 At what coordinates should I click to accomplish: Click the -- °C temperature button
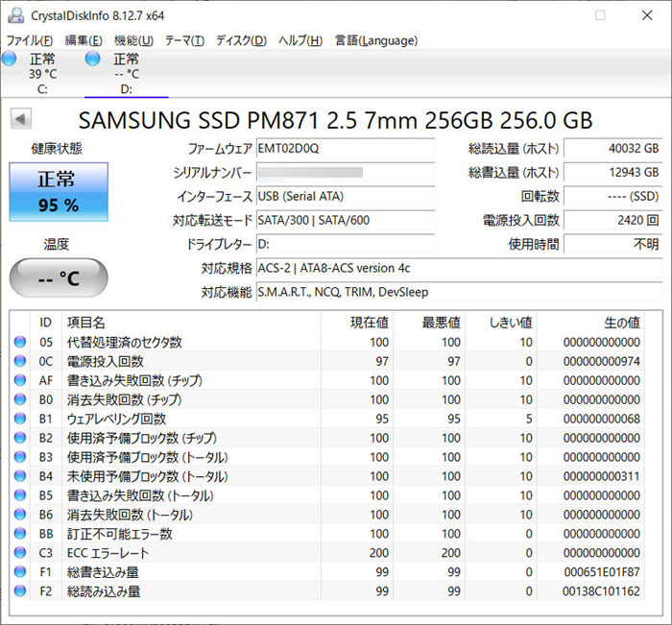tap(59, 277)
